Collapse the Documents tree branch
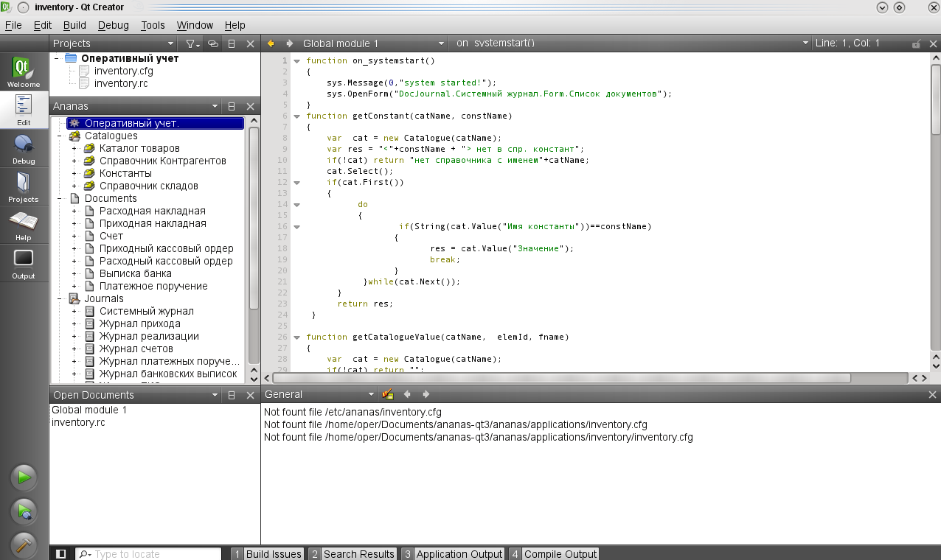The image size is (941, 560). tap(59, 199)
